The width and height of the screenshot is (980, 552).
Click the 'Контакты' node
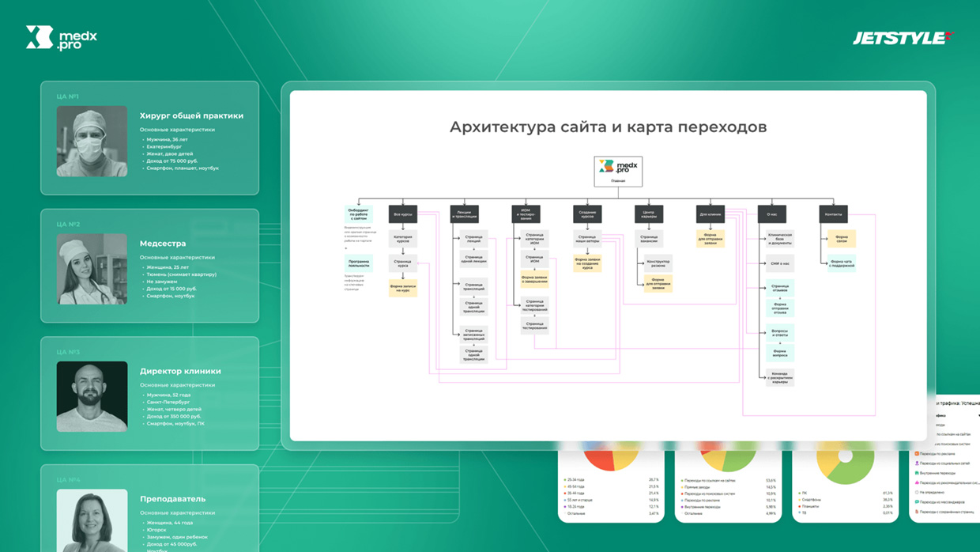[x=834, y=214]
